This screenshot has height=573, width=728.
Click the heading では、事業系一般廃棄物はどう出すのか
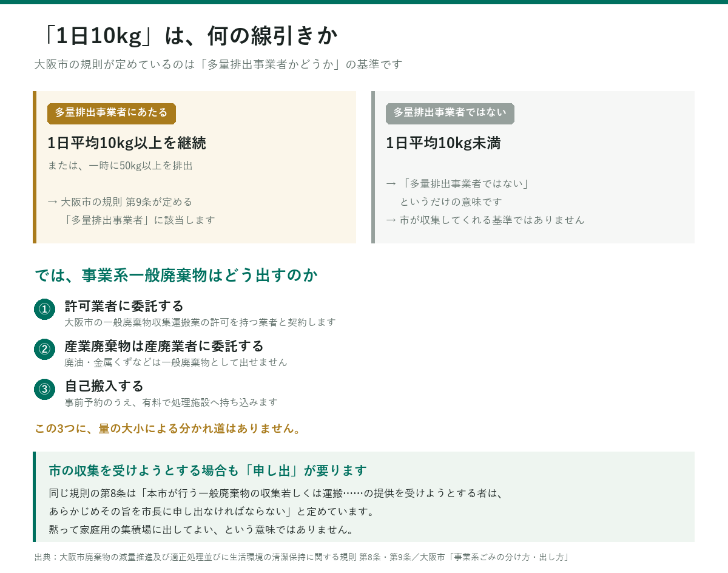[x=176, y=275]
